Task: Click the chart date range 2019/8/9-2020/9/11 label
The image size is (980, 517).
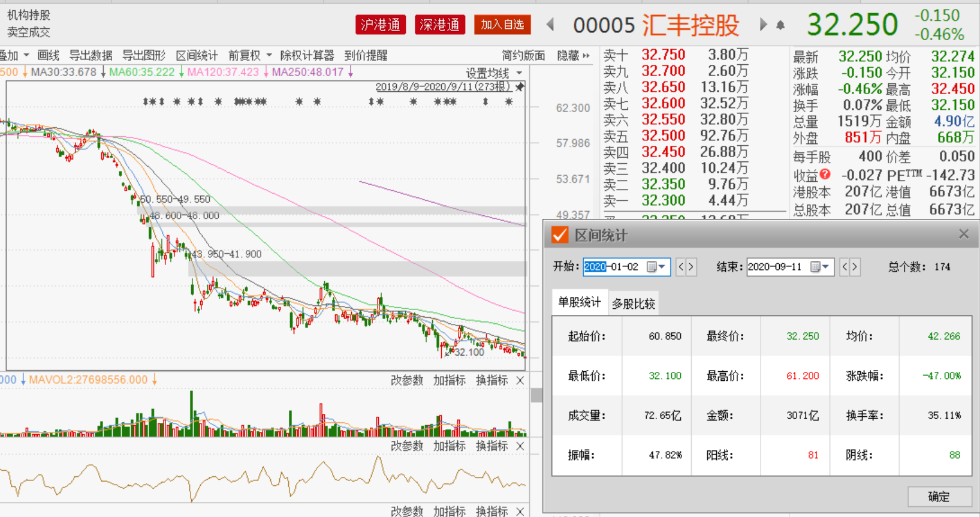Action: [444, 87]
